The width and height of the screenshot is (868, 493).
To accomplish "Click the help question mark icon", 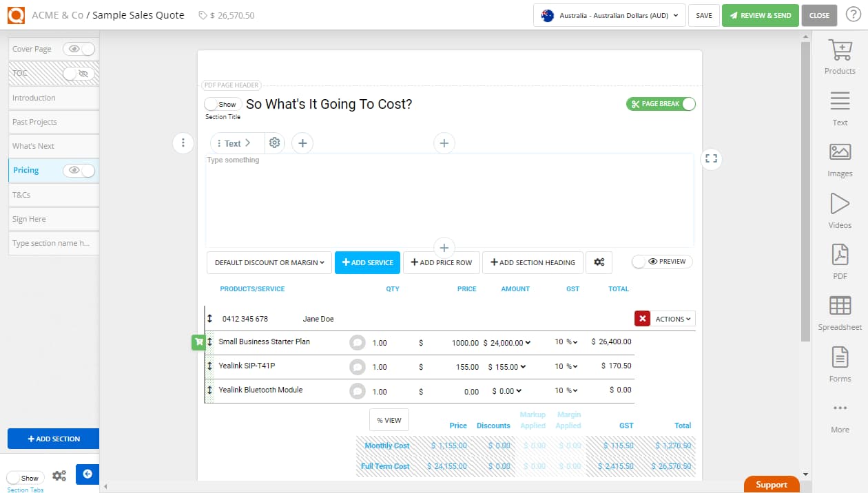I will tap(853, 15).
